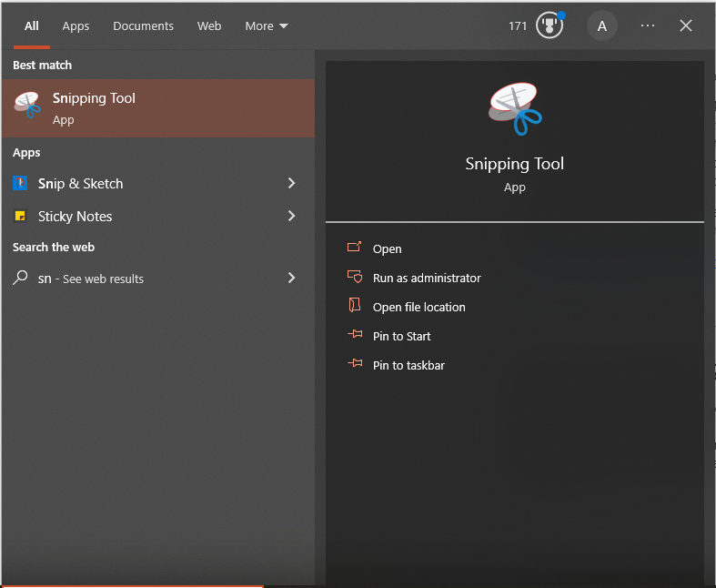Open the three-dot options menu
Image resolution: width=716 pixels, height=588 pixels.
coord(648,25)
